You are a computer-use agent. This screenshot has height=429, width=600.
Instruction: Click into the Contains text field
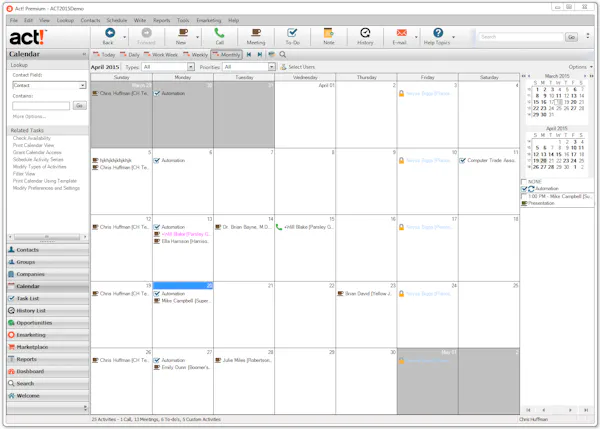click(41, 106)
